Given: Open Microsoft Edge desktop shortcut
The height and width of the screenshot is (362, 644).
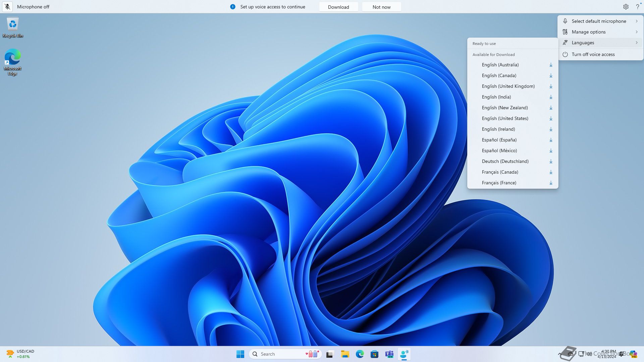Looking at the screenshot, I should pyautogui.click(x=13, y=62).
